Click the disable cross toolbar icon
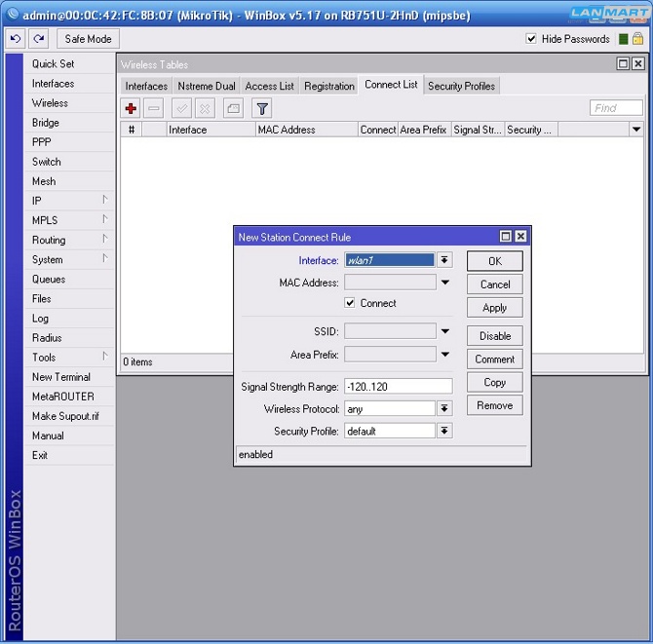 coord(205,108)
